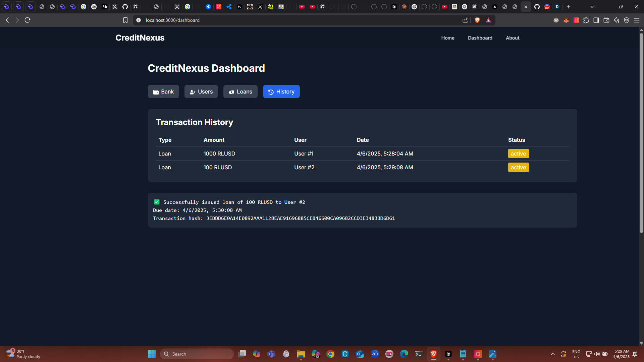Go to the About page link
Viewport: 644px width, 362px height.
(513, 38)
